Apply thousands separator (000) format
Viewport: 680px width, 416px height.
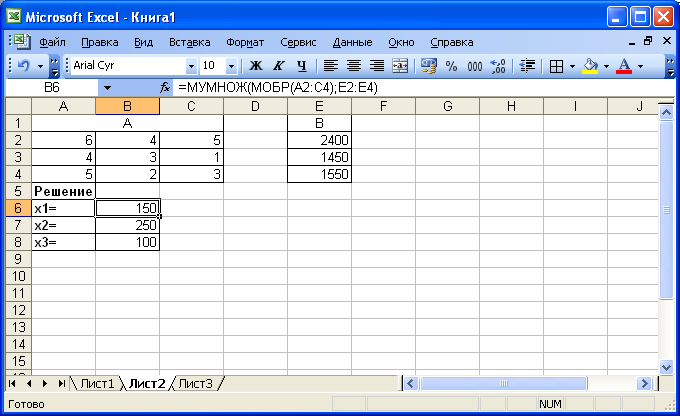[x=474, y=66]
